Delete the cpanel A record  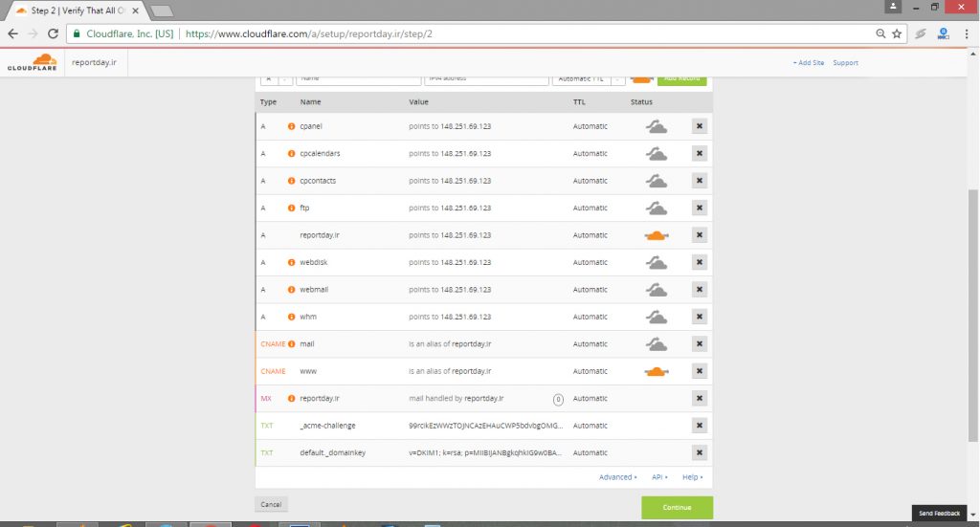[x=700, y=126]
